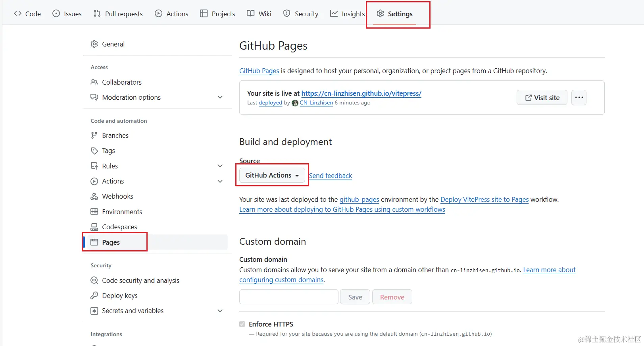This screenshot has height=346, width=644.
Task: Toggle the Enforce HTTPS checkbox
Action: click(242, 324)
